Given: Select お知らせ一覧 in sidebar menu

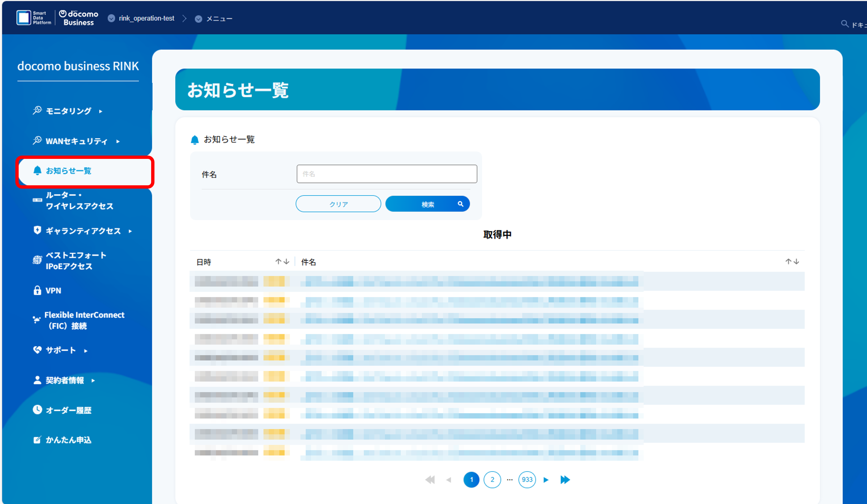Looking at the screenshot, I should click(x=68, y=171).
